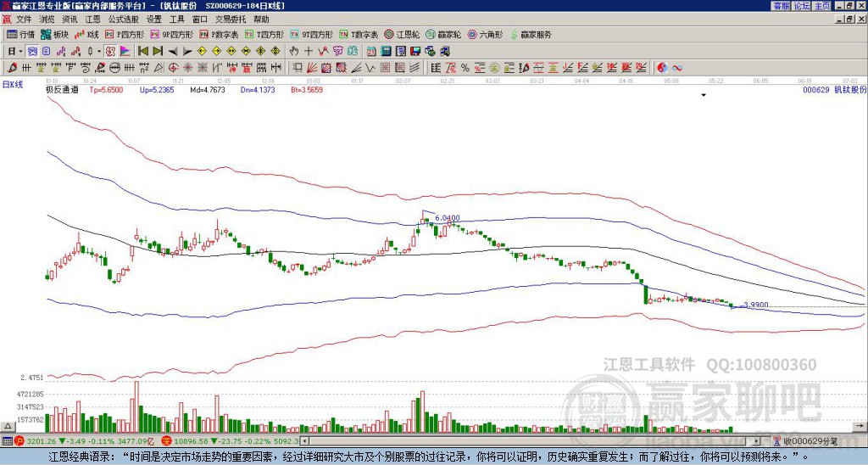Open the 工具 menu

176,20
